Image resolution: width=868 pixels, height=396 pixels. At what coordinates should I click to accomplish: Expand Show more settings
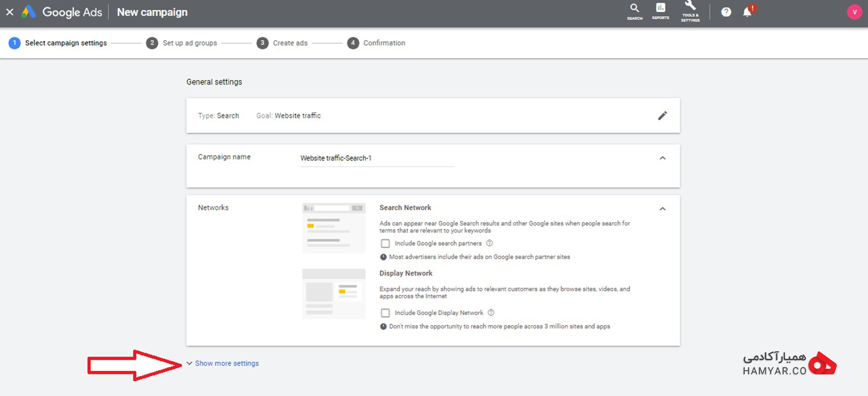(222, 363)
